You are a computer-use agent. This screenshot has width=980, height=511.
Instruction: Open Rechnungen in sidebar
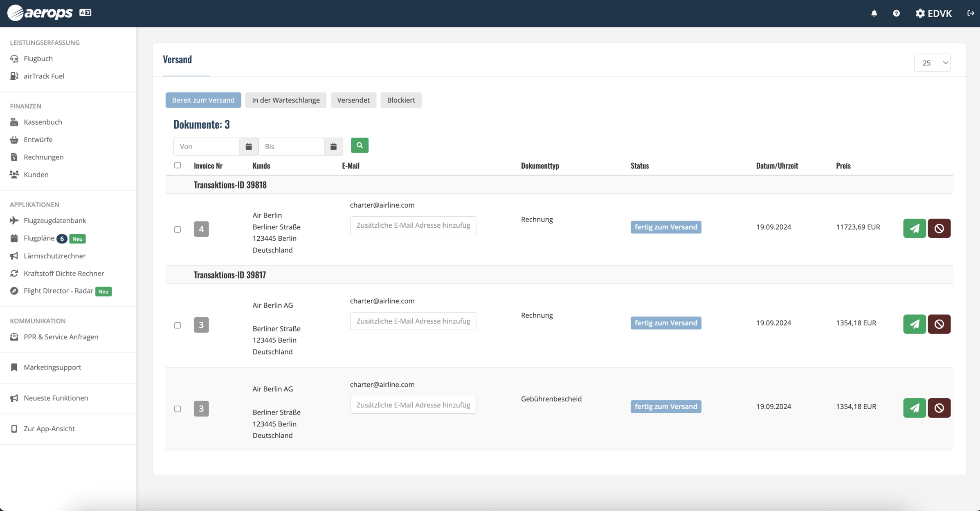pyautogui.click(x=43, y=157)
